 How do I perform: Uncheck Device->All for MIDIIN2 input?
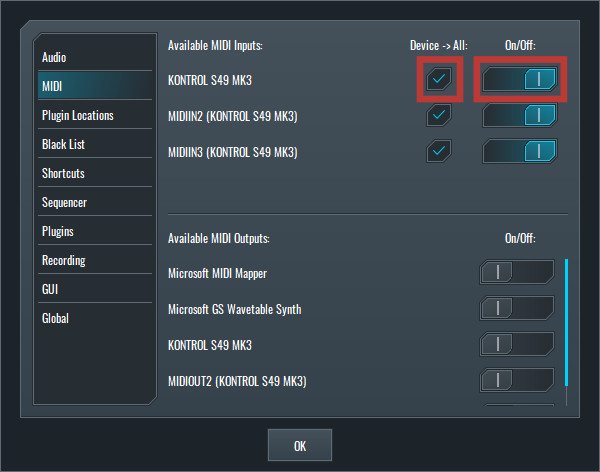click(439, 114)
